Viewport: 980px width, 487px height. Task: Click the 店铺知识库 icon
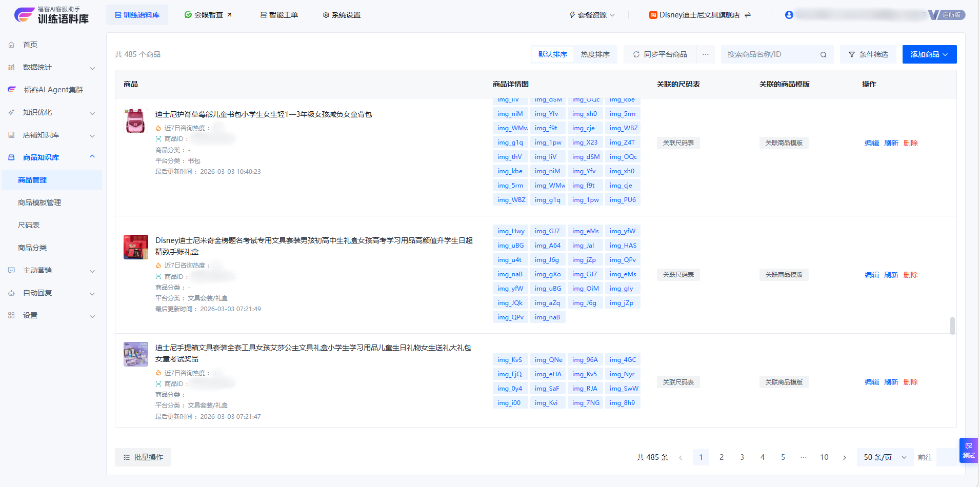[x=11, y=135]
